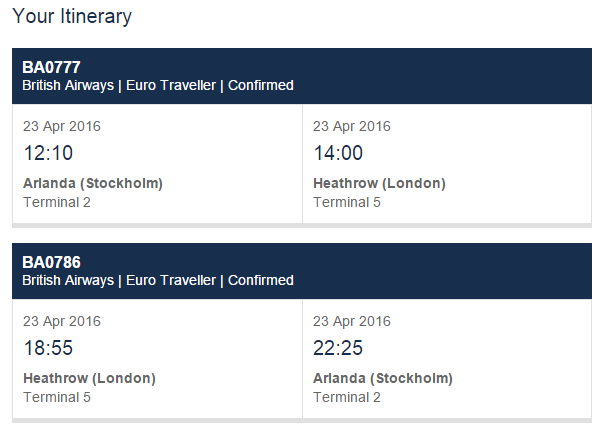This screenshot has width=606, height=433.
Task: Click the BA0777 arrival date 23 Apr 2016
Action: tap(352, 126)
